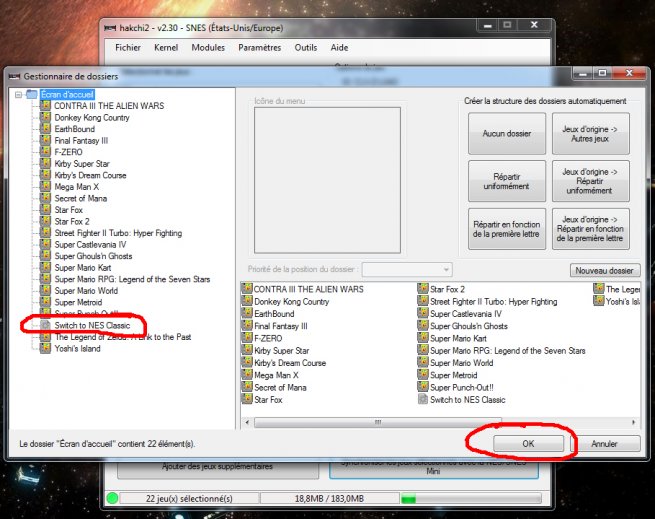
Task: Open the folder position priority dropdown
Action: (407, 270)
